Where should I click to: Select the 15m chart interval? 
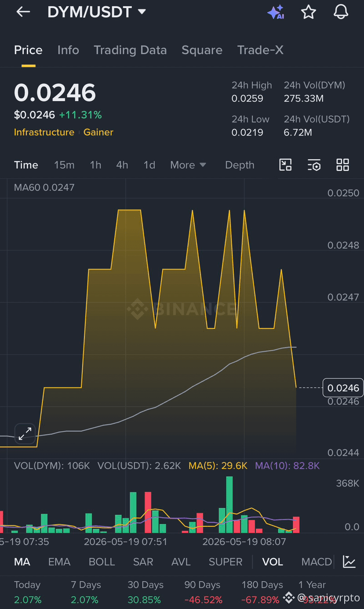[64, 165]
